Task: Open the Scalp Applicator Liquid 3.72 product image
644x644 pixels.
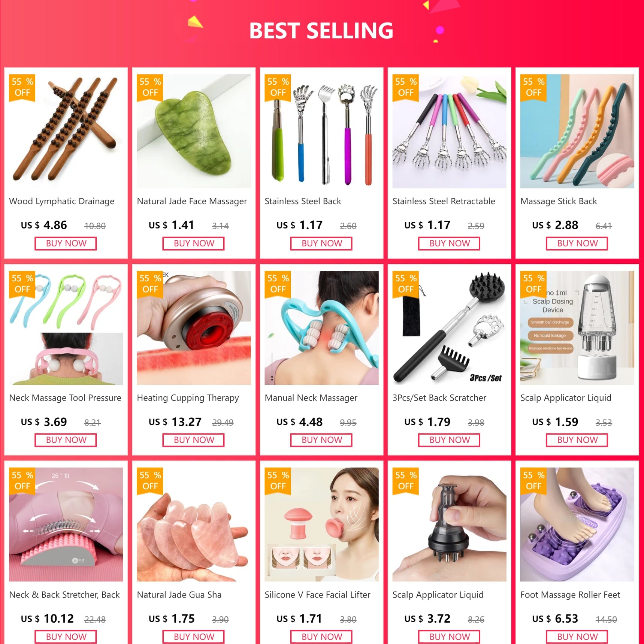Action: point(449,524)
